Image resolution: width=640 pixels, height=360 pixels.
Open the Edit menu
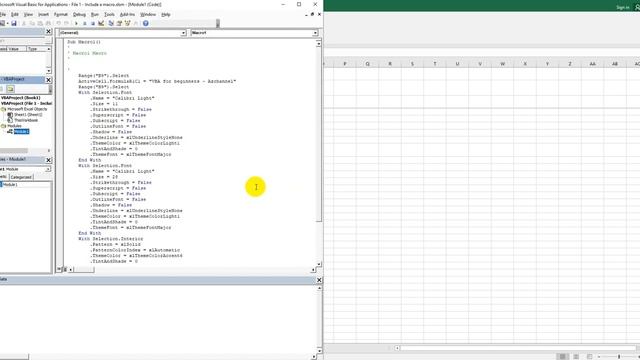15,14
